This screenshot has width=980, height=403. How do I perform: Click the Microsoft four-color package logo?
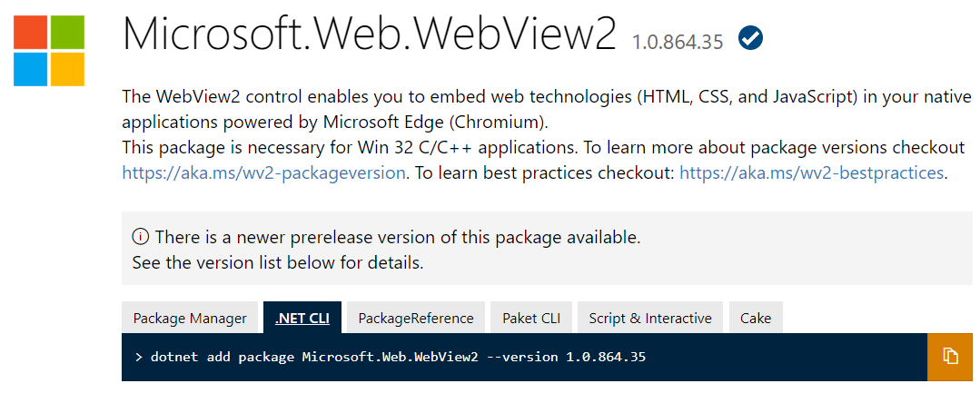coord(49,51)
